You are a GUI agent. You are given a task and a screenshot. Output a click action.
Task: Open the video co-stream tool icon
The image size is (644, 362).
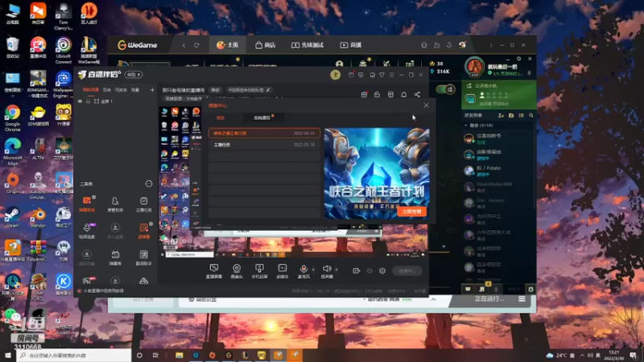pos(87,231)
